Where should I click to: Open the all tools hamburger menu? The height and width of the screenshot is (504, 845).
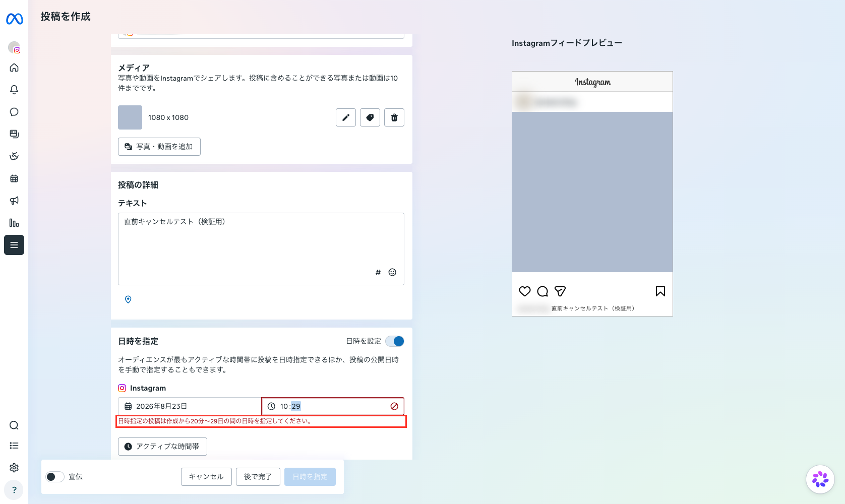click(14, 245)
